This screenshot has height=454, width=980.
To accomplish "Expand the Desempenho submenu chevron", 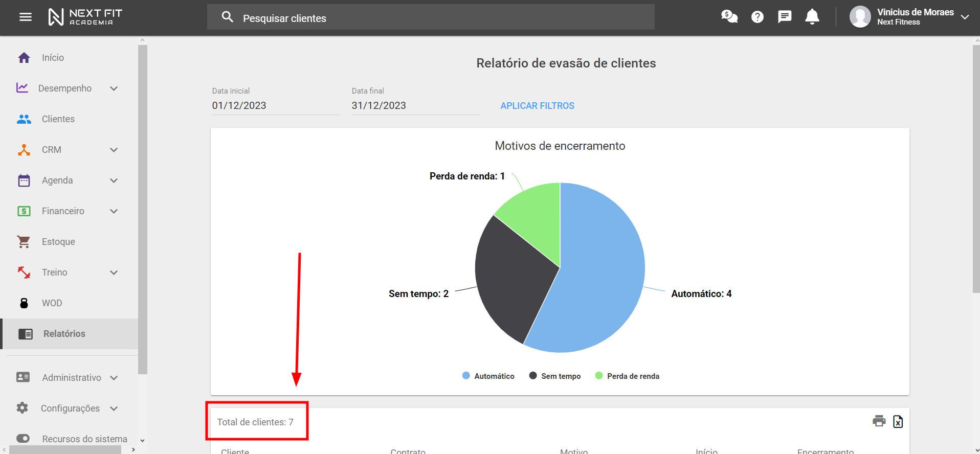I will [114, 88].
